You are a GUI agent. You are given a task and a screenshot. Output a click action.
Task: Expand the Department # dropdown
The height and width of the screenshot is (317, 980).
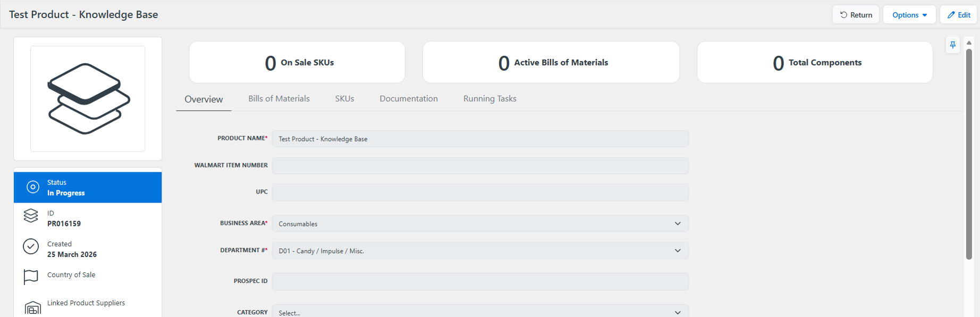tap(480, 251)
